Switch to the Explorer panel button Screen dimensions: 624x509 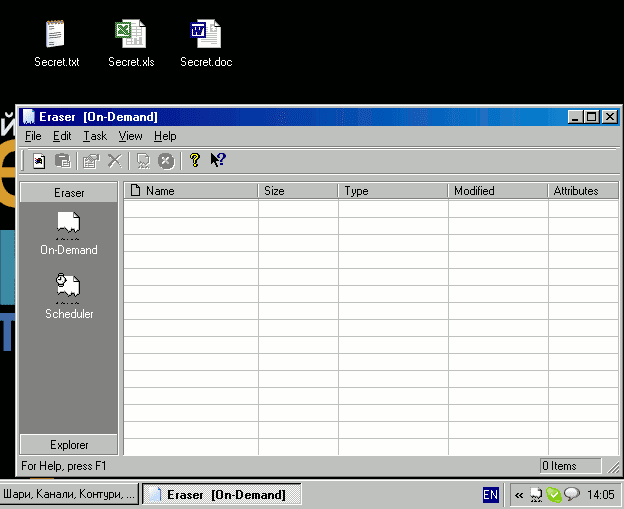click(69, 445)
